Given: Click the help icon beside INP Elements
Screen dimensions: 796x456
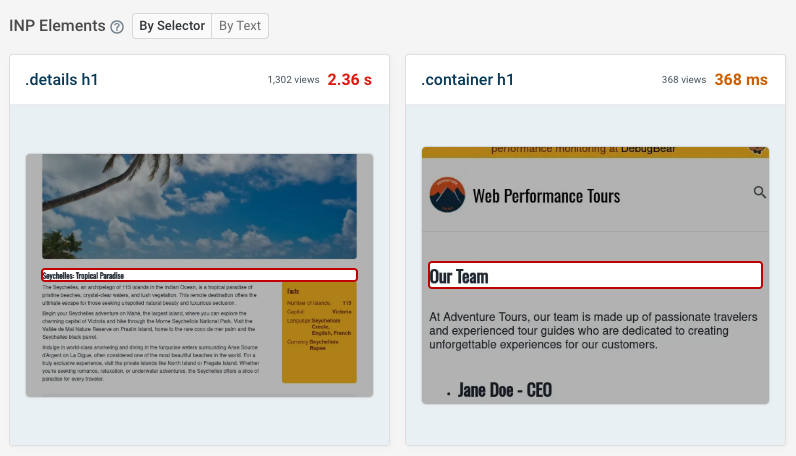Looking at the screenshot, I should (x=117, y=26).
